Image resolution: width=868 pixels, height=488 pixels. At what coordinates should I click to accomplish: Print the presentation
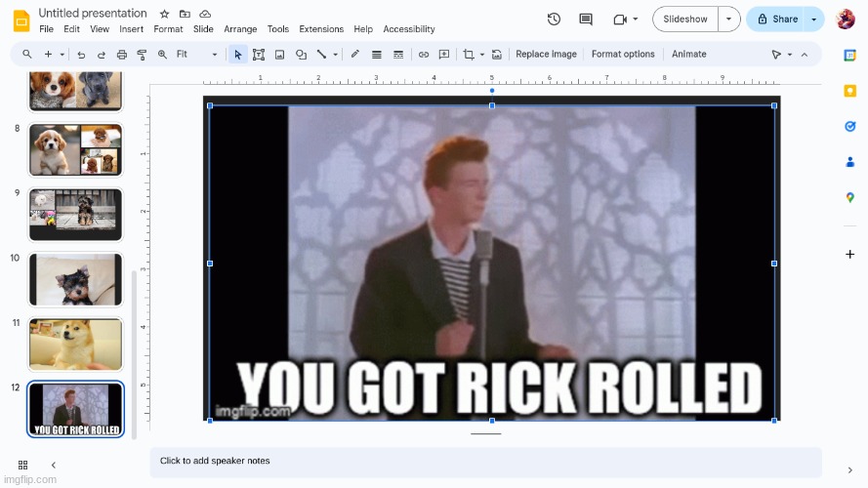coord(122,55)
